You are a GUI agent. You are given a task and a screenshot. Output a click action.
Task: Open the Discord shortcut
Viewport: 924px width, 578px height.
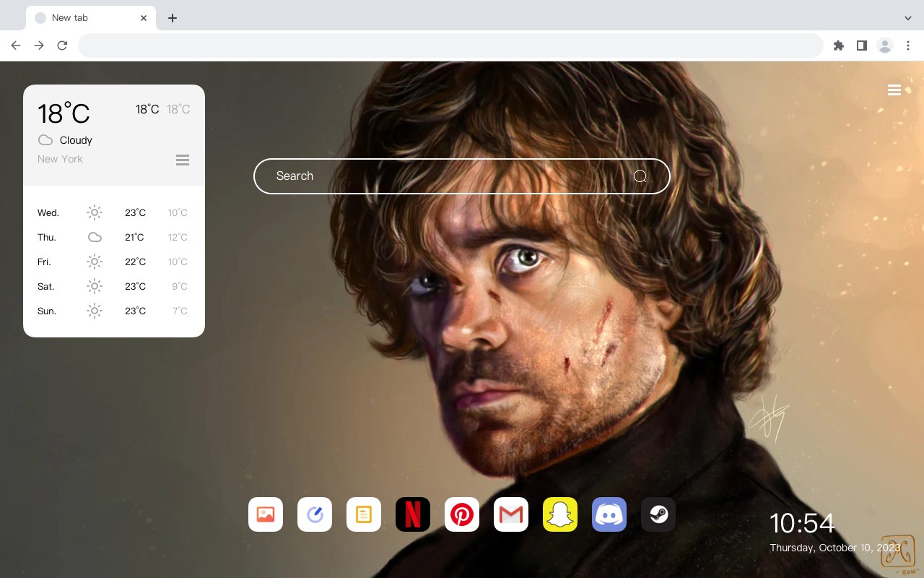[x=609, y=514]
